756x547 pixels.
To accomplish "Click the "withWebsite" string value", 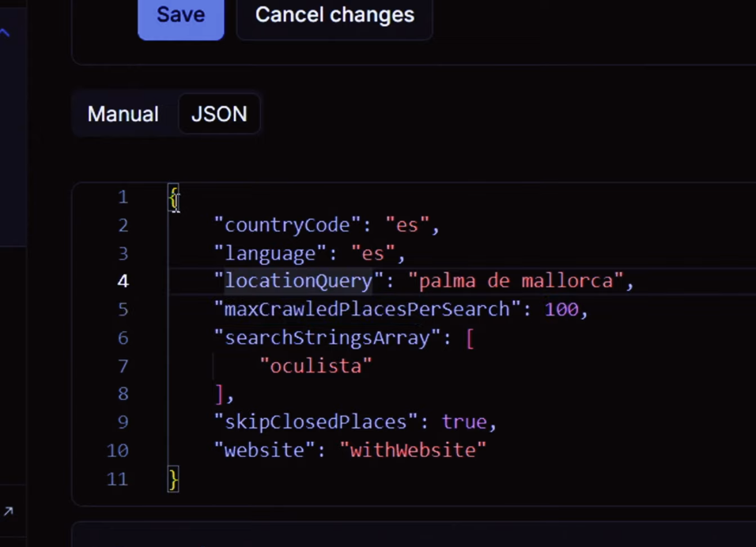I will click(413, 451).
